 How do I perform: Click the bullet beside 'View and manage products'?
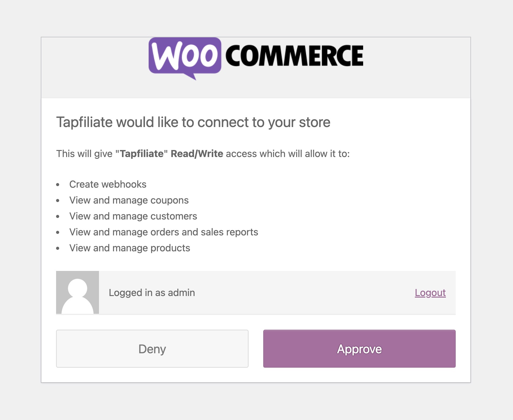pyautogui.click(x=58, y=248)
